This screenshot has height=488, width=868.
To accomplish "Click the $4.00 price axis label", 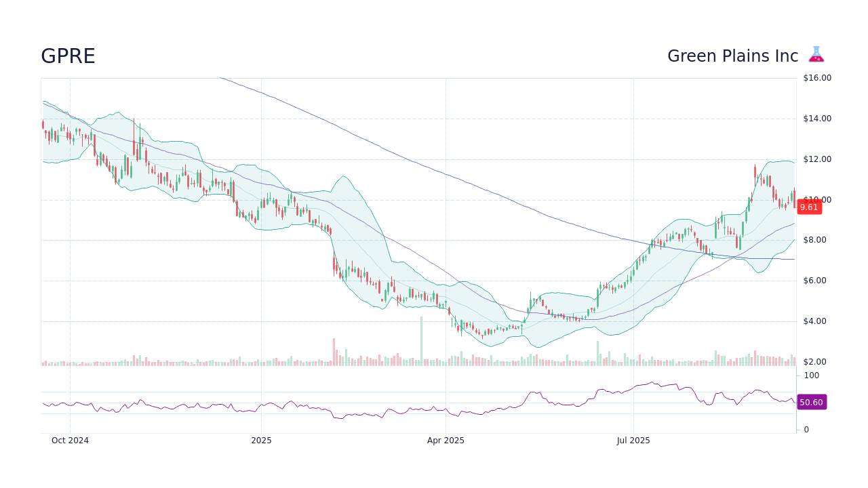I will (814, 321).
